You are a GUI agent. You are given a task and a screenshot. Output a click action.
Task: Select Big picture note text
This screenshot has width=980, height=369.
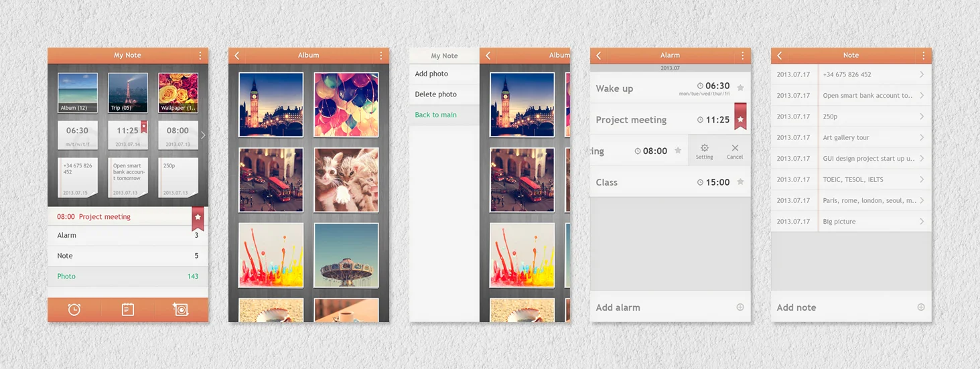pyautogui.click(x=839, y=221)
